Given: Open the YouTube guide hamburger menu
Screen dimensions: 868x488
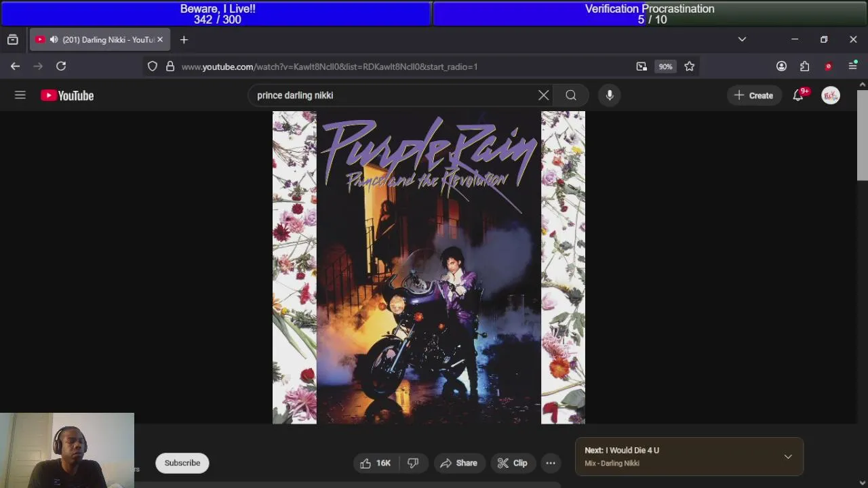Looking at the screenshot, I should (20, 96).
